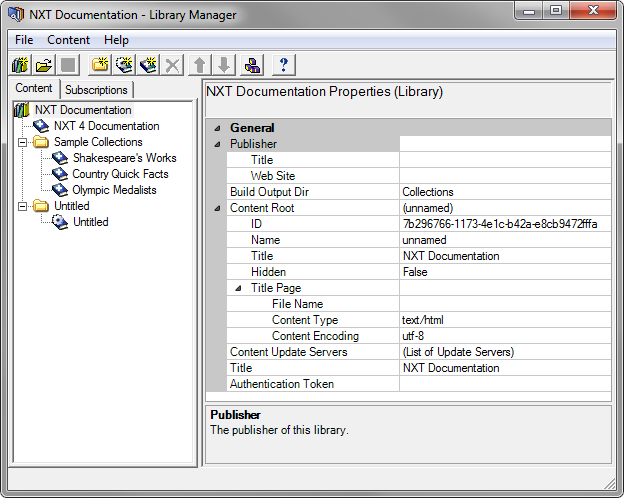
Task: Select Shakespeare's Works in the tree
Action: (x=124, y=158)
